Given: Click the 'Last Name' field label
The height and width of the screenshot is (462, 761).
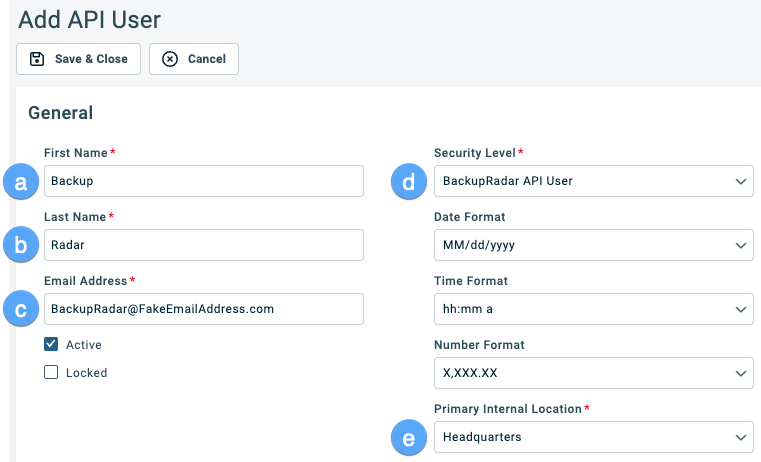Looking at the screenshot, I should coord(75,217).
